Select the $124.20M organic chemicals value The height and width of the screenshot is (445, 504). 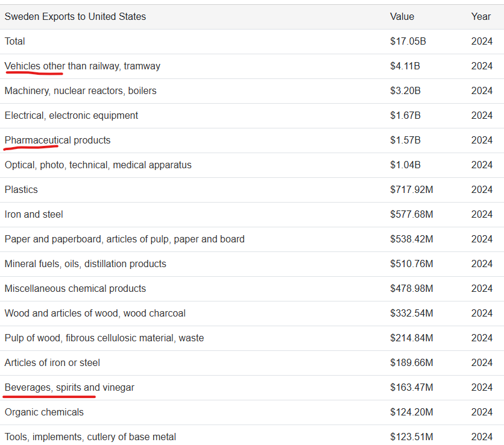point(411,412)
